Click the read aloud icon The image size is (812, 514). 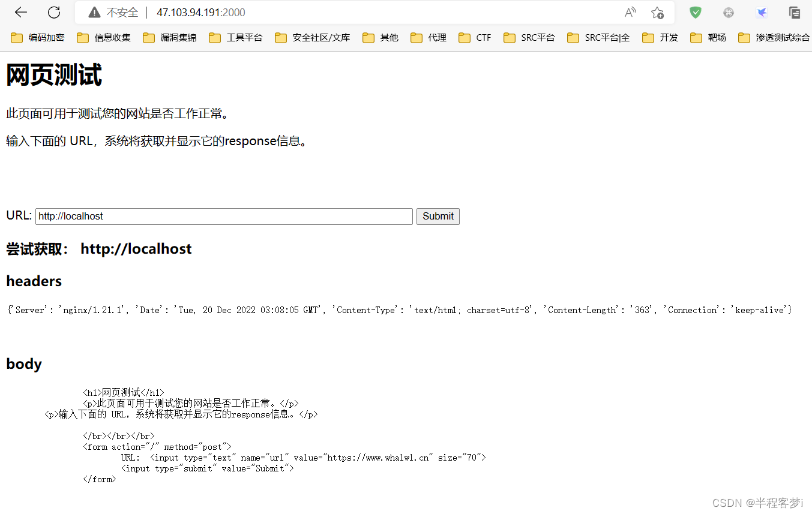coord(630,12)
